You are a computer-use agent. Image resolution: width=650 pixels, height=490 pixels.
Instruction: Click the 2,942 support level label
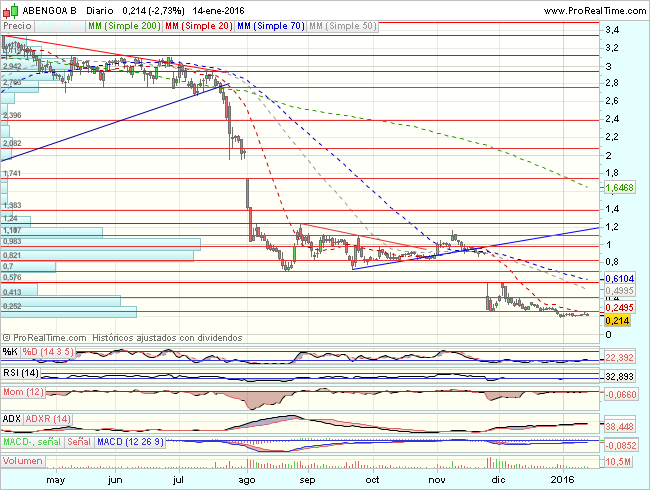pyautogui.click(x=12, y=66)
